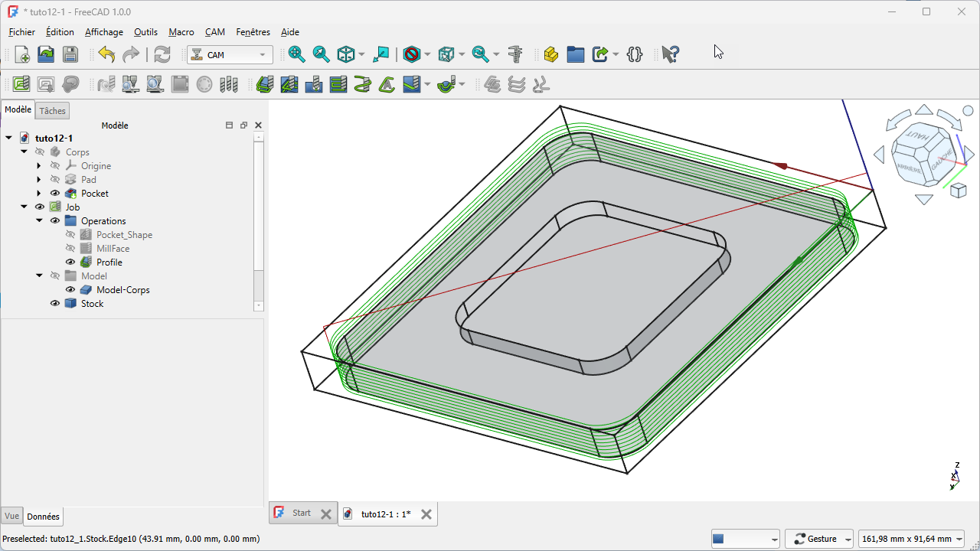Screen dimensions: 980x551
Task: Open the CAM workbench dropdown
Action: 230,55
